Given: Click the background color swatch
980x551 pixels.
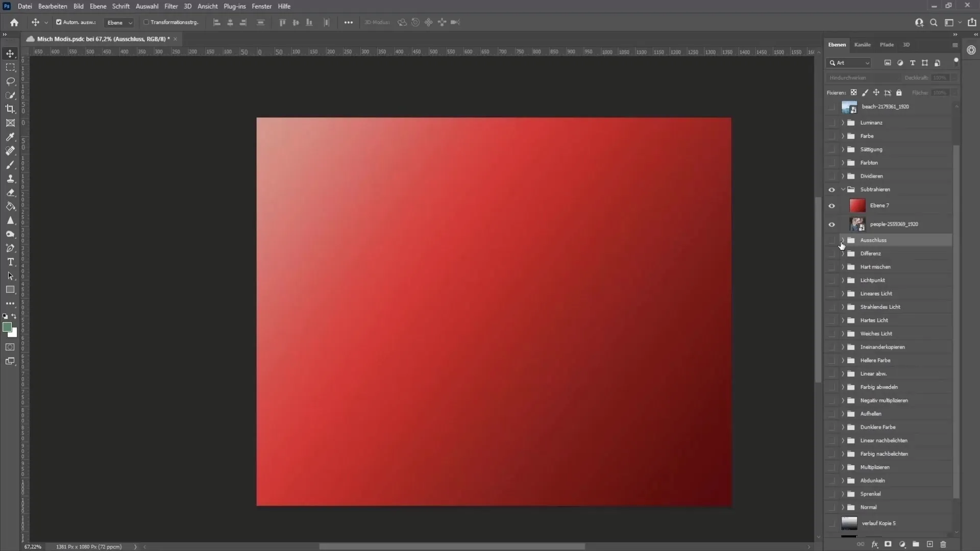Looking at the screenshot, I should 14,334.
